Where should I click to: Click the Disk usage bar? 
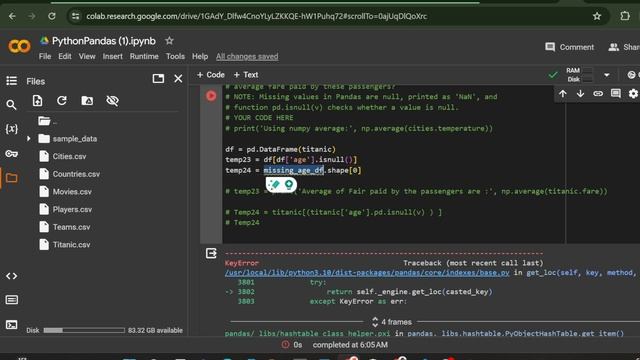point(84,330)
